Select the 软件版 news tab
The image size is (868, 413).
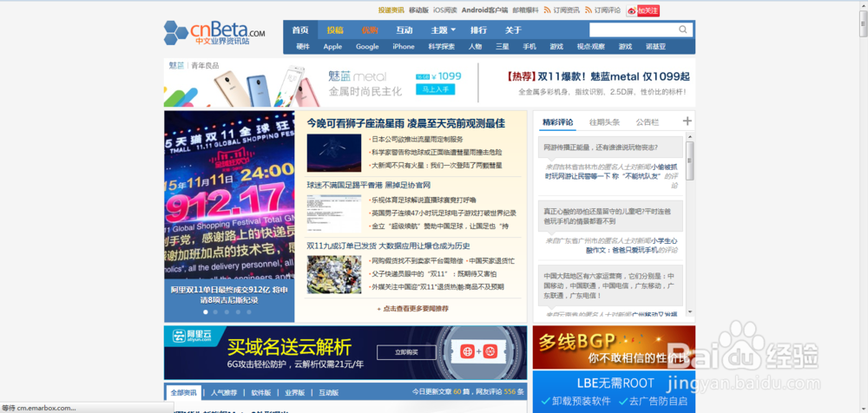(260, 392)
